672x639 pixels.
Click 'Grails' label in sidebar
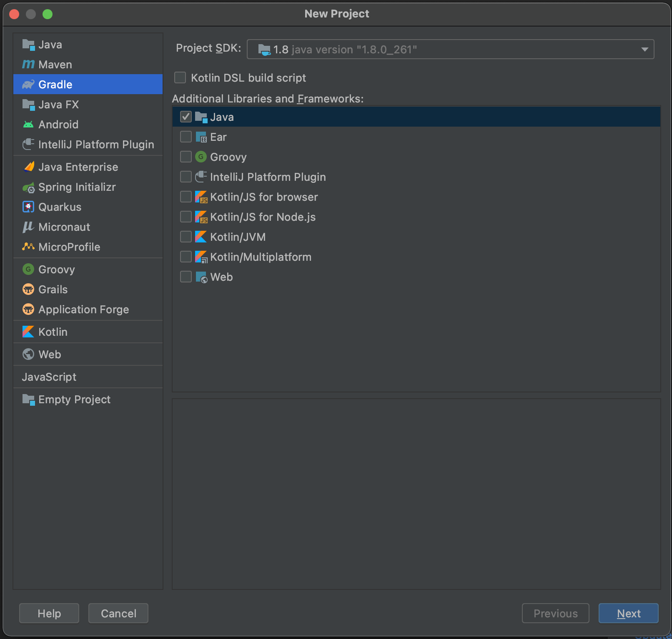coord(53,290)
